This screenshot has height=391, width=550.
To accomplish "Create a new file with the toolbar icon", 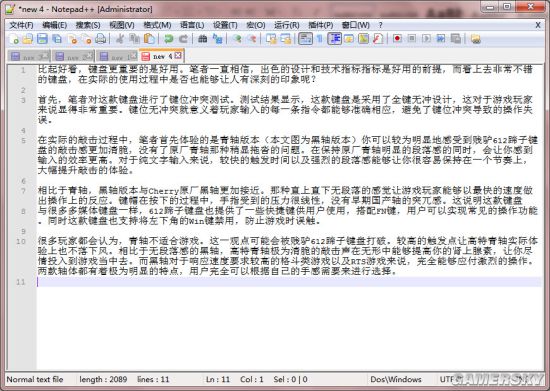I will [x=14, y=39].
